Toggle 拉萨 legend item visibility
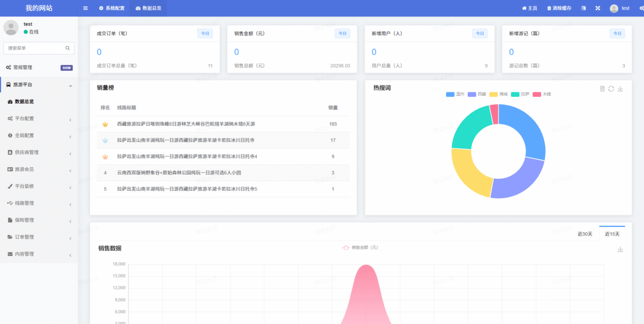644x324 pixels. click(520, 94)
